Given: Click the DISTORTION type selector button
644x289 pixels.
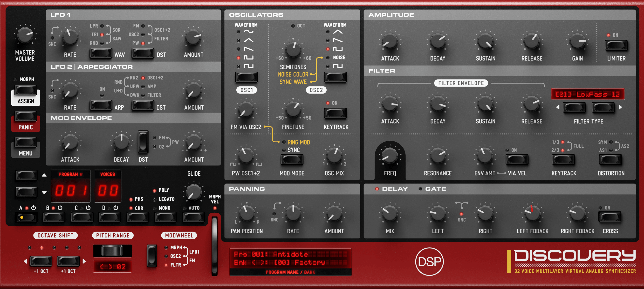Looking at the screenshot, I should (x=610, y=160).
